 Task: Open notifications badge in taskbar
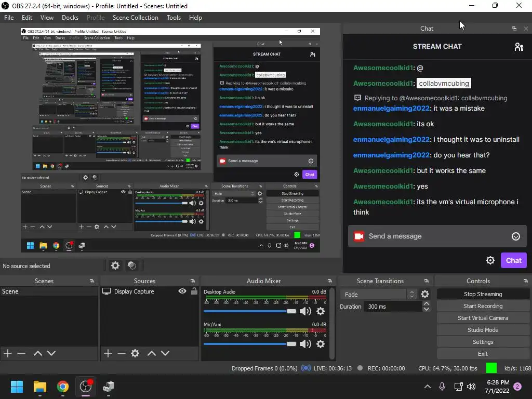517,387
